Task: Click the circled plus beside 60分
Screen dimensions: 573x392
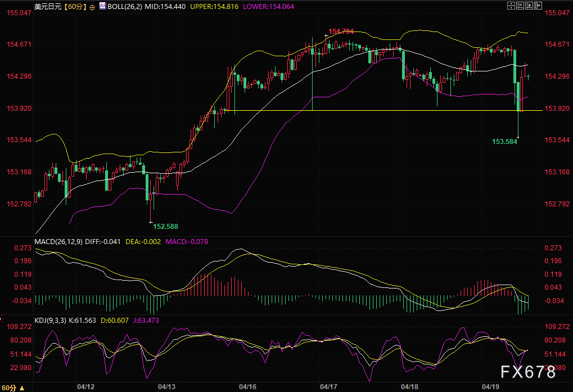Action: click(x=92, y=6)
